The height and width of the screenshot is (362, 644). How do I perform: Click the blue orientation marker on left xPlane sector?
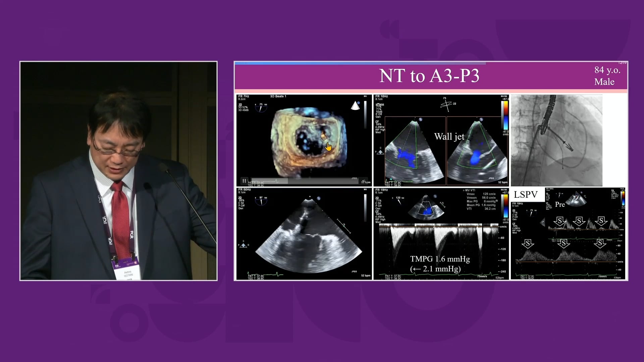tap(420, 120)
